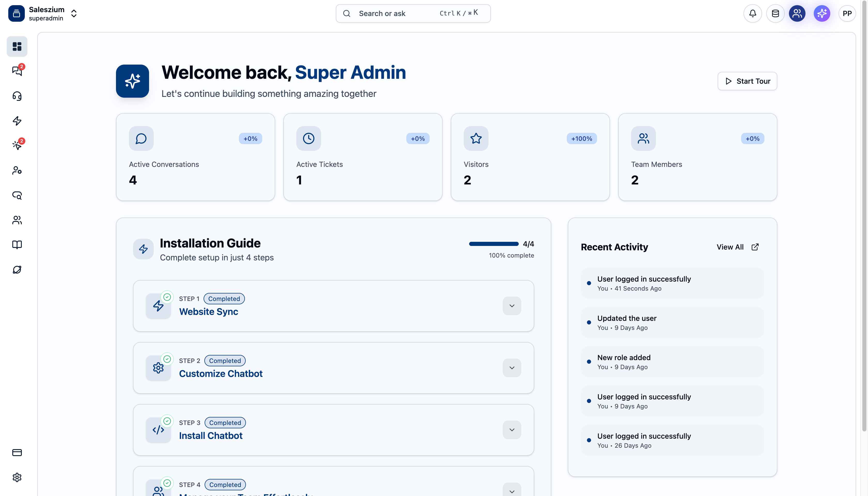The width and height of the screenshot is (868, 496).
Task: Click the purple AI sparkle icon
Action: pyautogui.click(x=822, y=14)
